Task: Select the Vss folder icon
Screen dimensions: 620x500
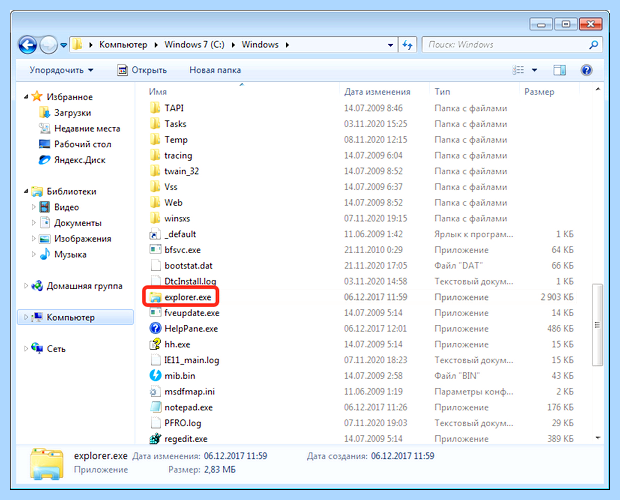Action: point(155,187)
